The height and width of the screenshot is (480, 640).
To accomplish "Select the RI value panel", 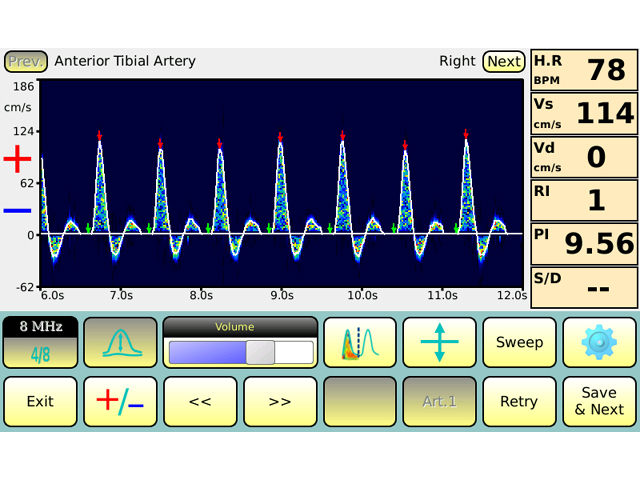I will (584, 200).
